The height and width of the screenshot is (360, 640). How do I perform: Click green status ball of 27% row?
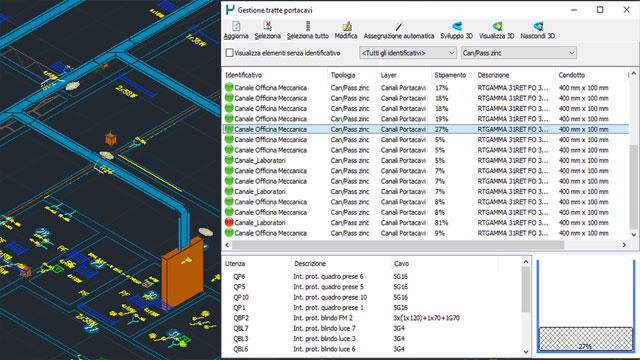(229, 129)
